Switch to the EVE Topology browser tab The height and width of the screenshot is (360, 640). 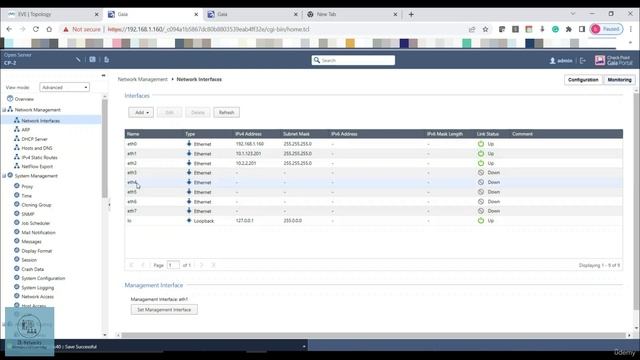click(52, 14)
